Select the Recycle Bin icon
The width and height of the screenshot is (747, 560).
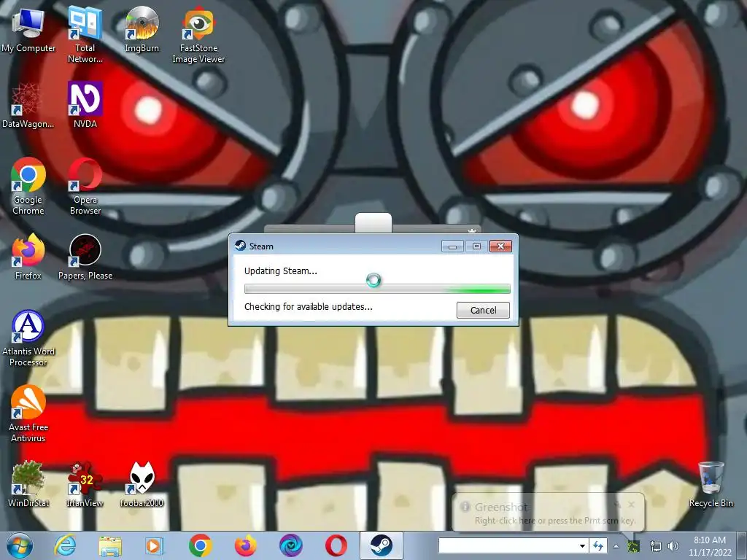coord(711,484)
